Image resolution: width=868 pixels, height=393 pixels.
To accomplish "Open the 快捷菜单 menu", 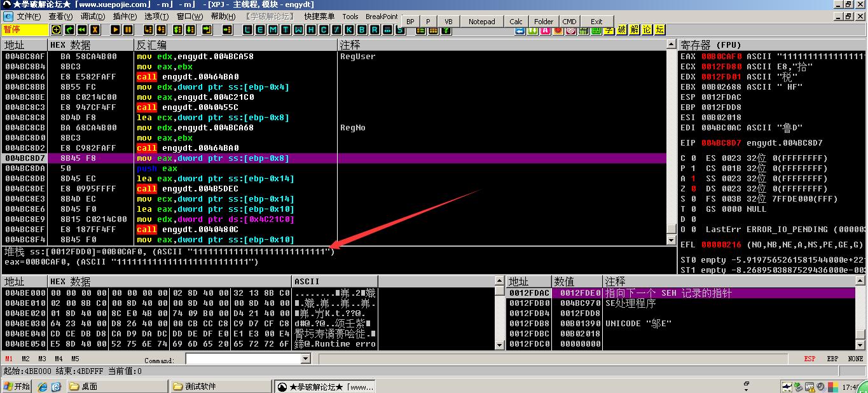I will click(319, 17).
